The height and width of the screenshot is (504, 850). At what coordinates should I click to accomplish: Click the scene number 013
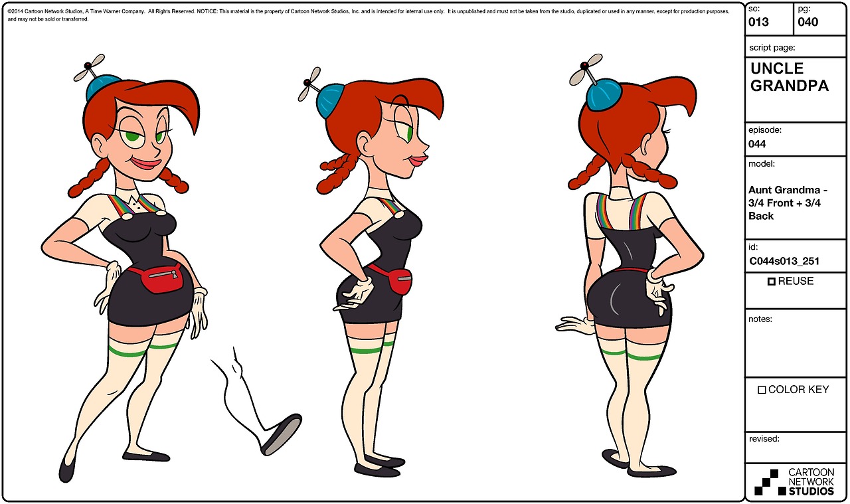[x=758, y=22]
